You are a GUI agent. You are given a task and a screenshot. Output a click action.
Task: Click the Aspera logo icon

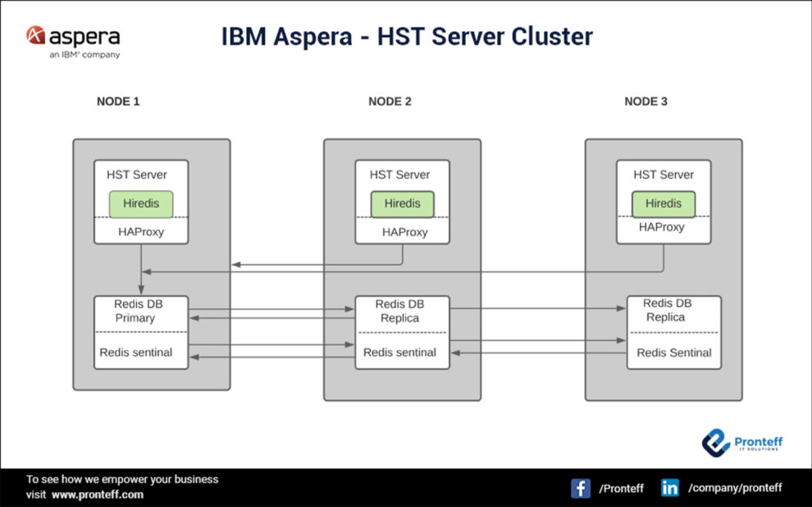[35, 35]
